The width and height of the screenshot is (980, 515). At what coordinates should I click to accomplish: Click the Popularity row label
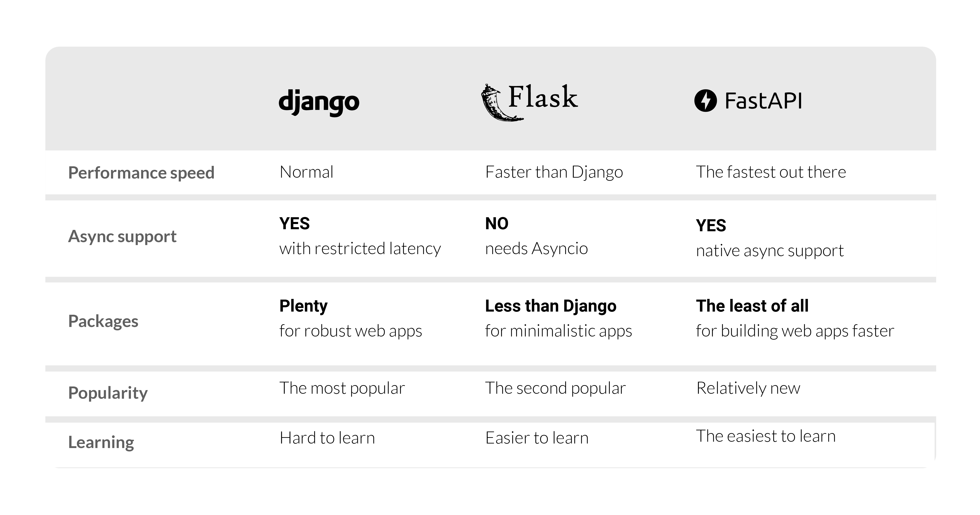tap(108, 393)
